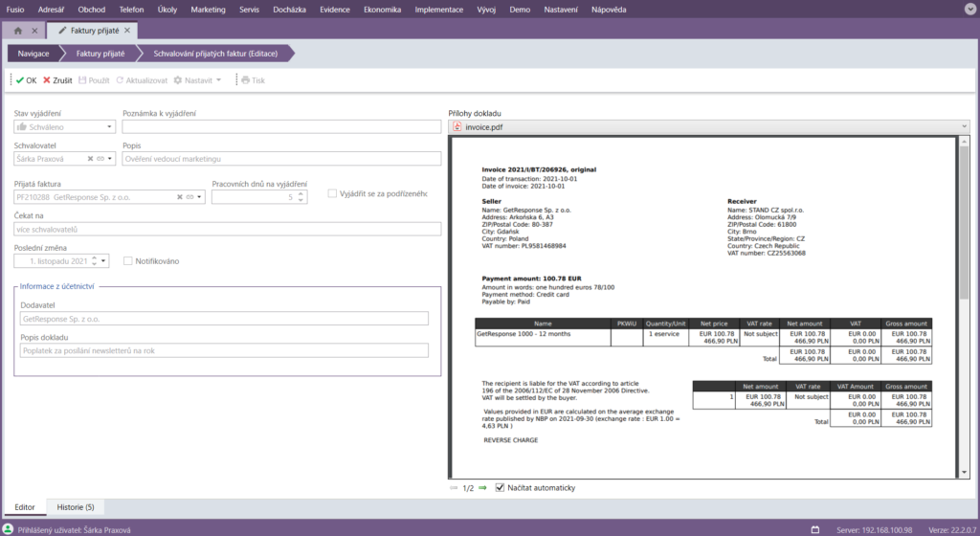Click the red Zrušit cancel button
980x536 pixels.
click(x=57, y=80)
